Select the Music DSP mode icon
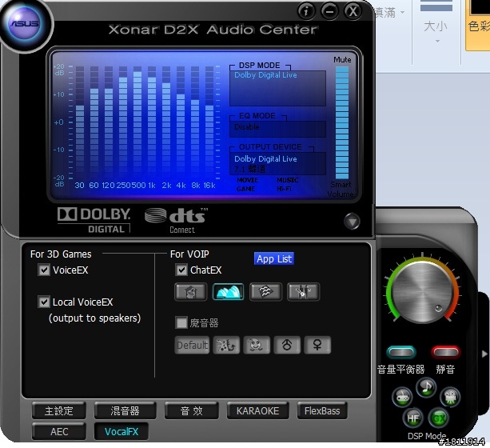The width and height of the screenshot is (490, 448). coord(426,387)
